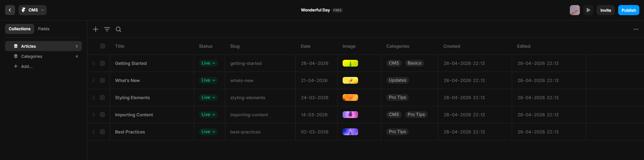Open the Styling Elements orange image thumbnail
The image size is (644, 160).
click(350, 97)
